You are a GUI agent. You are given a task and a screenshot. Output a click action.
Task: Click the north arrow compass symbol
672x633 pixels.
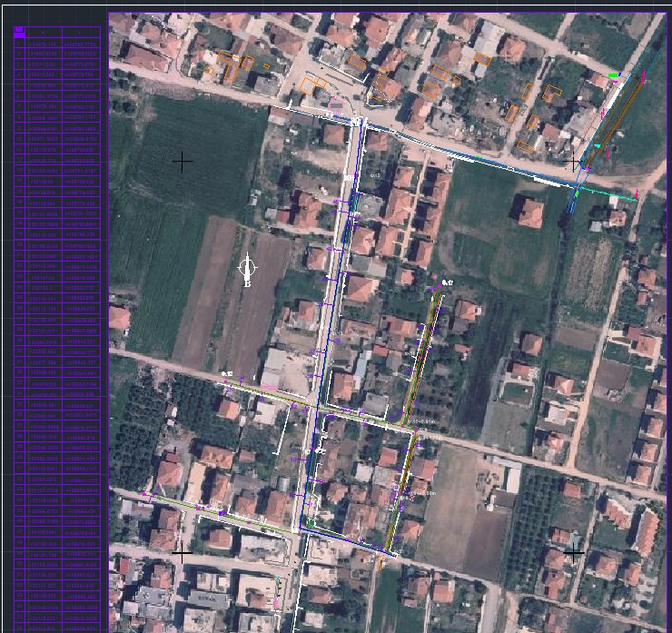pos(247,268)
